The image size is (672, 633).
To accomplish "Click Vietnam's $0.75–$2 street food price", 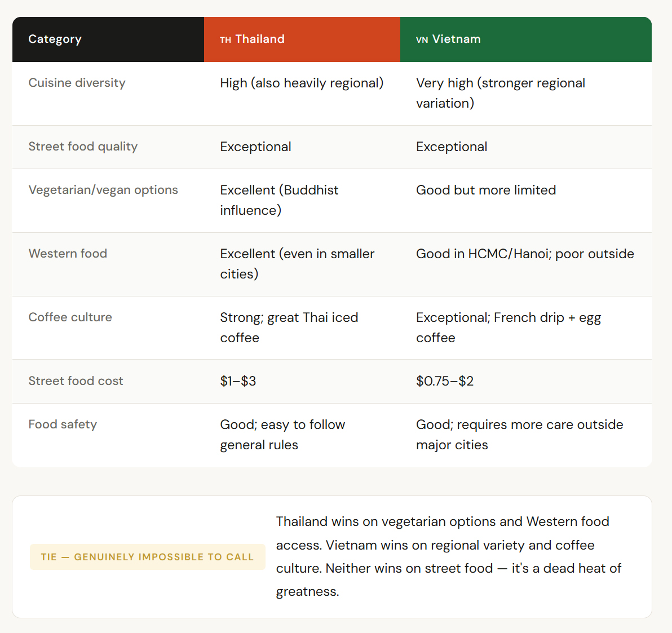I will [445, 381].
